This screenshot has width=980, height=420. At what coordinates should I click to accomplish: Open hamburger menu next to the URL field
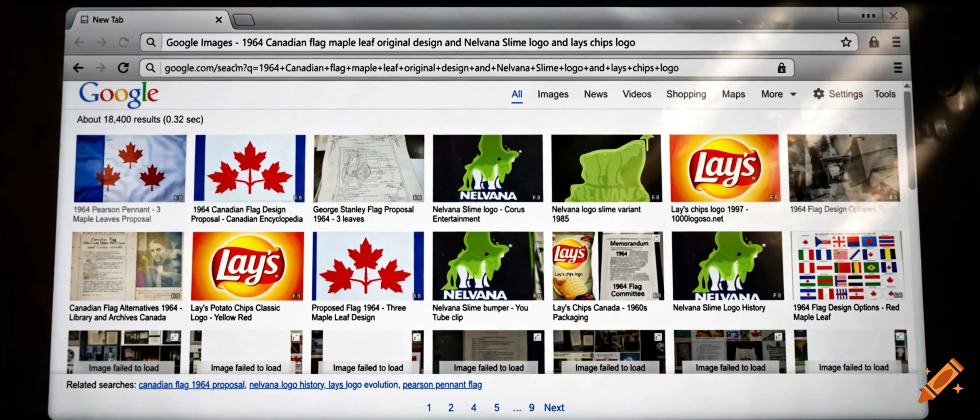pyautogui.click(x=898, y=67)
